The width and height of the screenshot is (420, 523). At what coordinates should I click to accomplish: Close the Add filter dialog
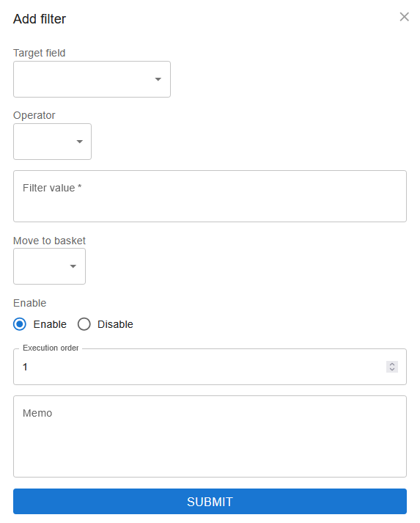tap(404, 17)
